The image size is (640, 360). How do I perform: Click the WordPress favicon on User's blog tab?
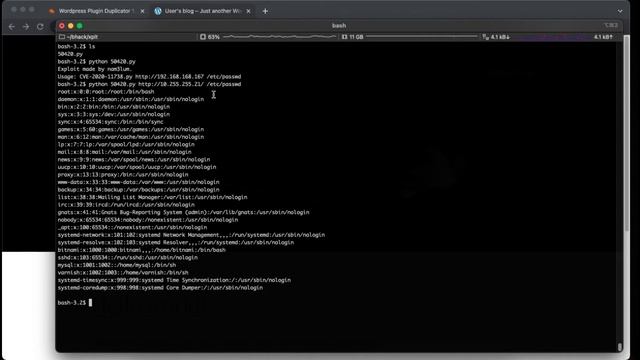click(158, 11)
